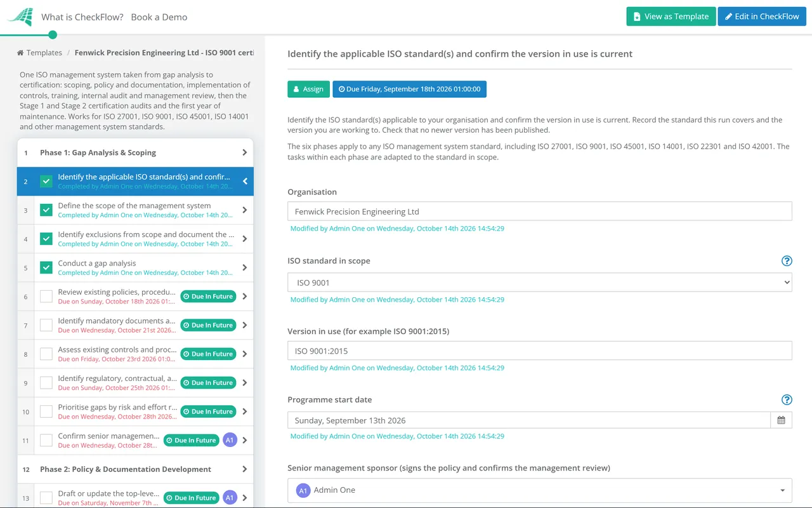Tick 'Identify regulatory, contractual' task 9
Screen dimensions: 812x508
click(46, 383)
